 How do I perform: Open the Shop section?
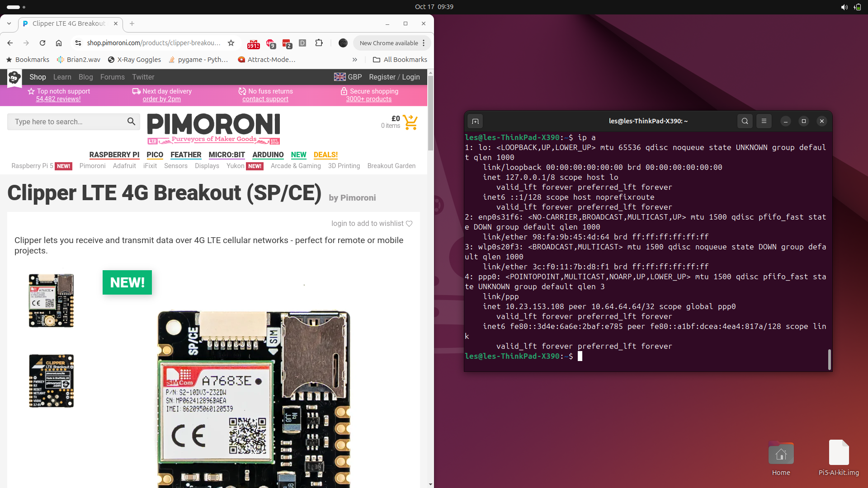coord(38,77)
